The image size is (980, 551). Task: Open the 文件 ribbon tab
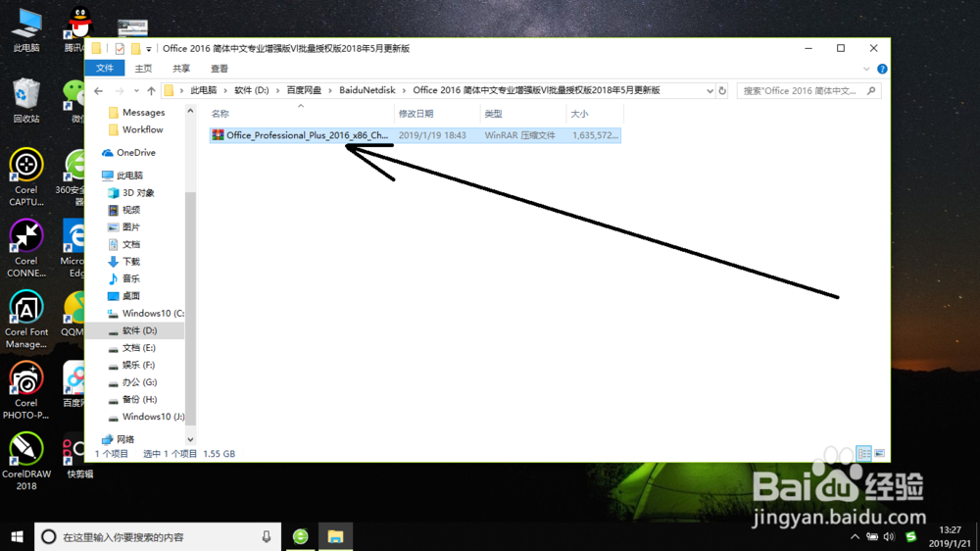[x=105, y=69]
